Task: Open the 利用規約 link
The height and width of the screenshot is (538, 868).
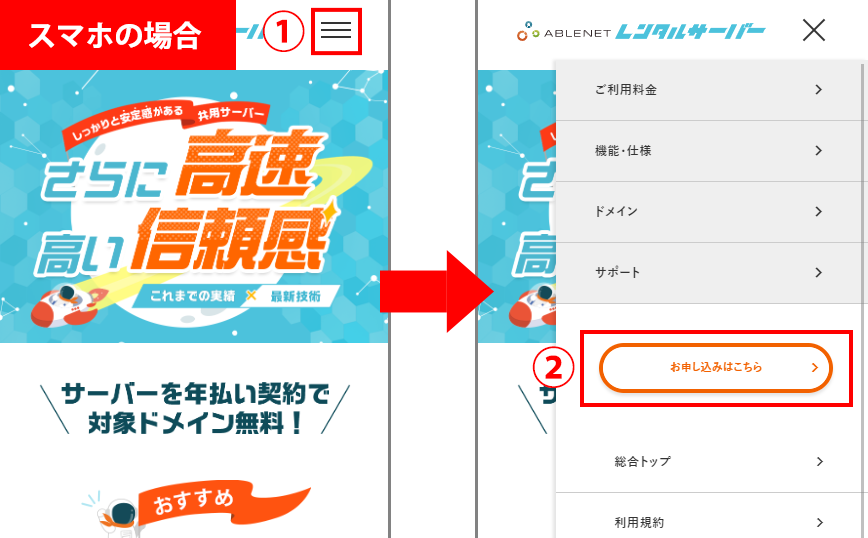Action: pyautogui.click(x=709, y=520)
